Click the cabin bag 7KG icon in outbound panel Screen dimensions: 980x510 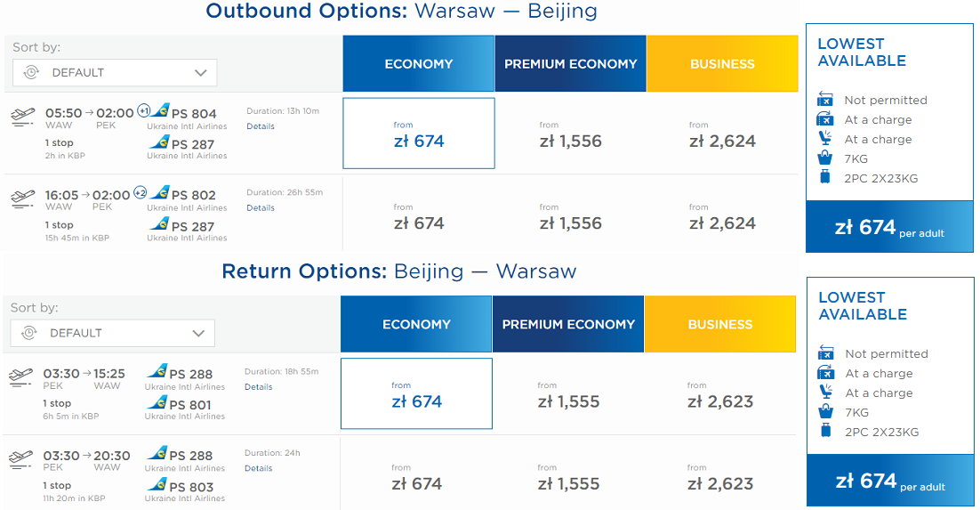tap(825, 158)
